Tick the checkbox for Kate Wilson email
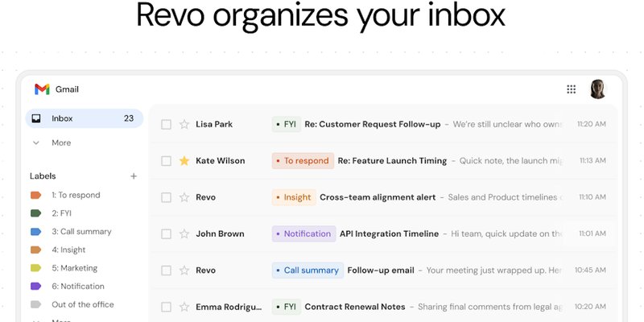Viewport: 644px width, 322px height. point(167,161)
